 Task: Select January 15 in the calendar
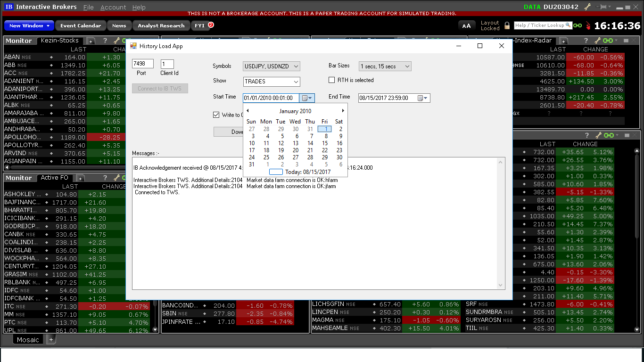click(325, 143)
